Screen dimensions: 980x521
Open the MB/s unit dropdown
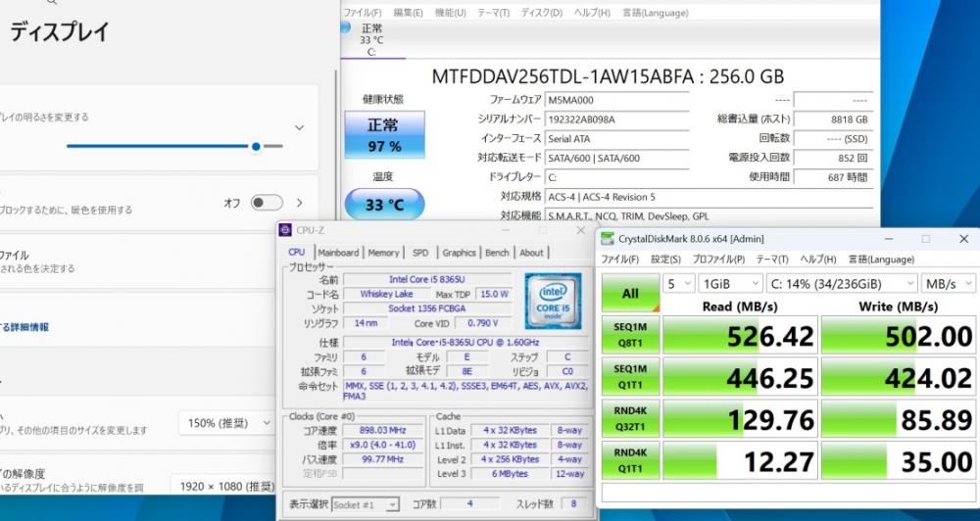(x=948, y=284)
